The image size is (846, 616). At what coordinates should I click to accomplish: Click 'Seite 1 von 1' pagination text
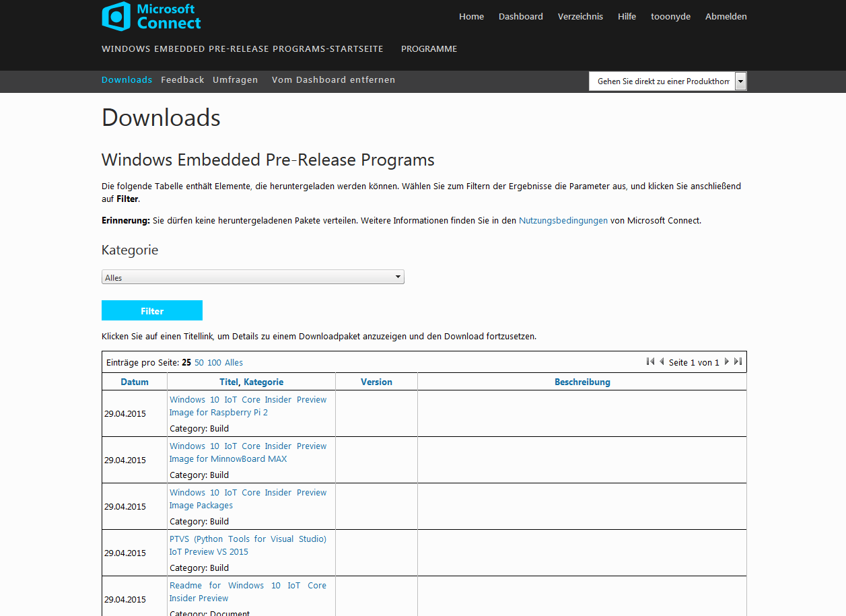click(x=694, y=362)
